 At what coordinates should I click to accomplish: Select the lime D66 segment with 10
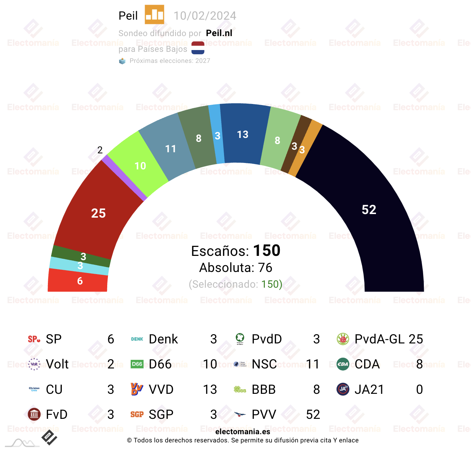140,165
